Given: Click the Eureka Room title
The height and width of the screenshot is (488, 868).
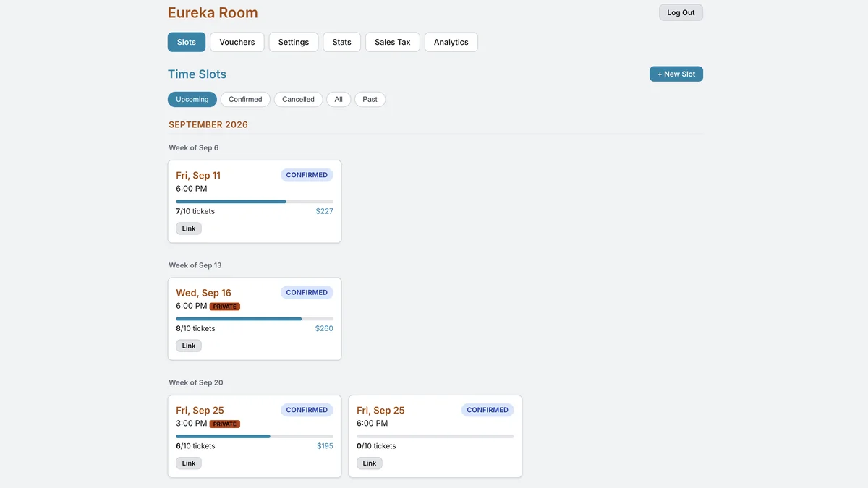Looking at the screenshot, I should click(x=213, y=12).
